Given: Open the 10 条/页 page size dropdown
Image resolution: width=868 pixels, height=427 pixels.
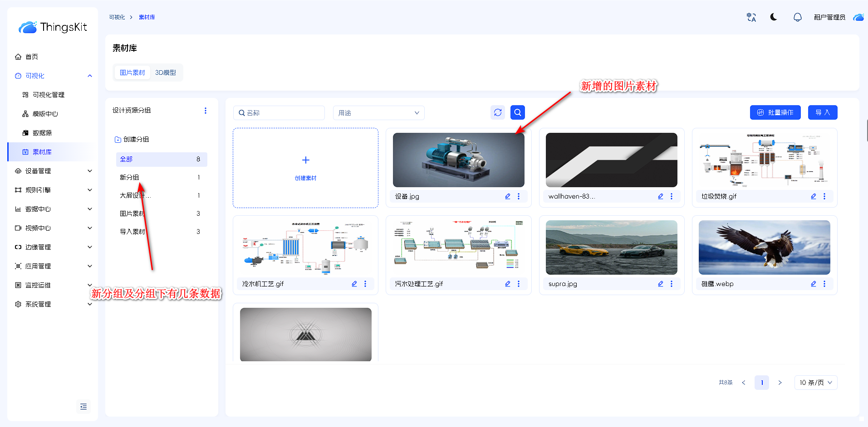Looking at the screenshot, I should pyautogui.click(x=815, y=383).
